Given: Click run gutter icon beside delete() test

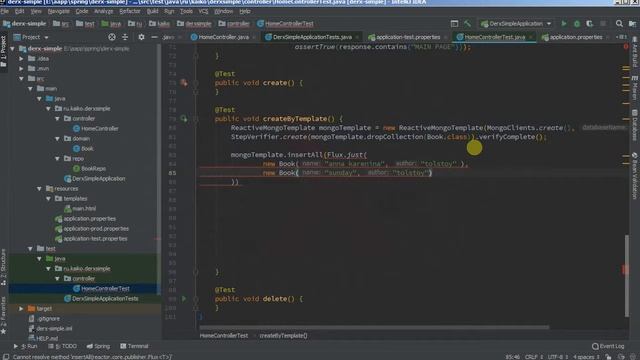Looking at the screenshot, I should click(184, 299).
